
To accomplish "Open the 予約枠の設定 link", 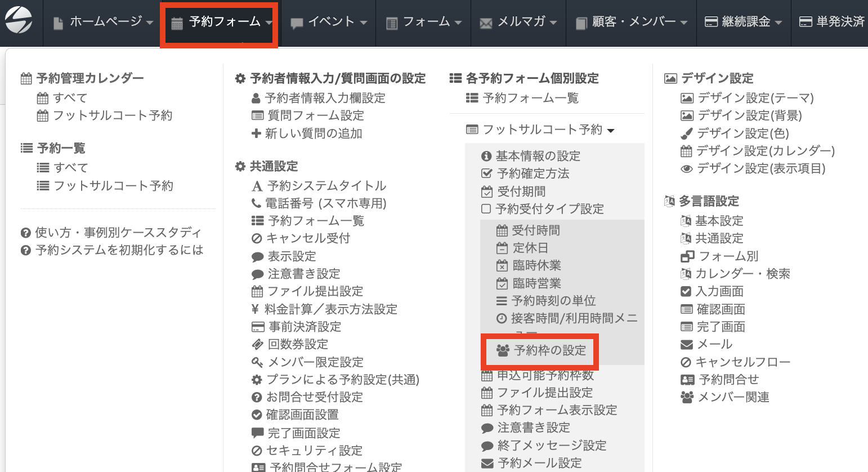I will pyautogui.click(x=549, y=350).
